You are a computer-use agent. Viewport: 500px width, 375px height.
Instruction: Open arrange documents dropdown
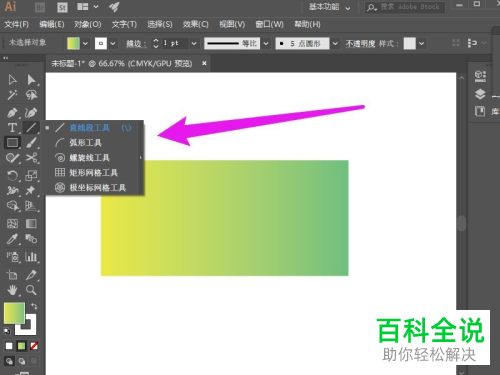(x=88, y=7)
